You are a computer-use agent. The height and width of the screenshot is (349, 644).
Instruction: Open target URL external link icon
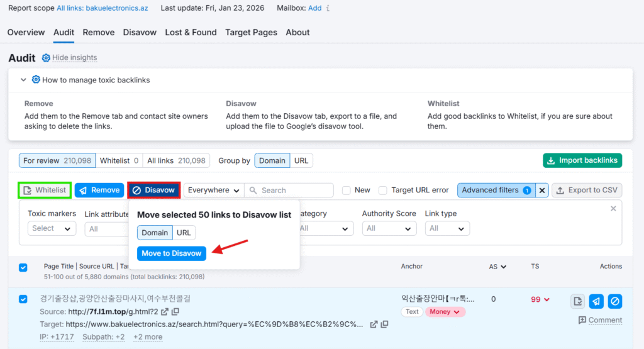[x=374, y=324]
